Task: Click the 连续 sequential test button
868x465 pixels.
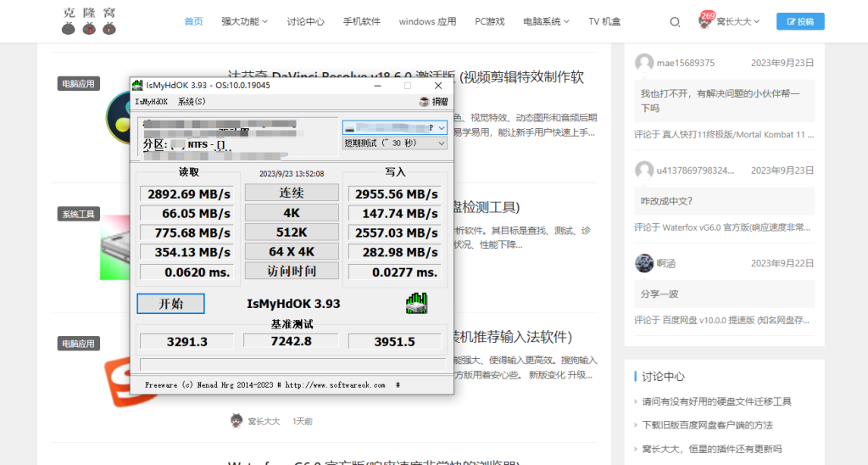Action: click(x=292, y=193)
